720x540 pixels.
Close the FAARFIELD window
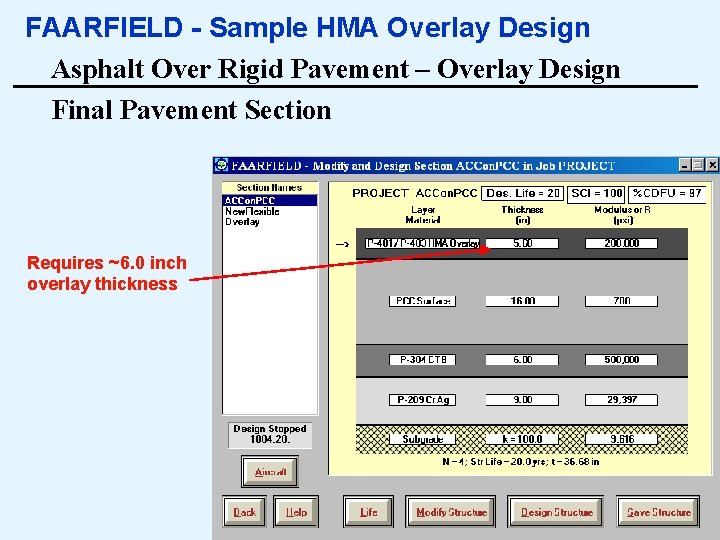[x=712, y=165]
